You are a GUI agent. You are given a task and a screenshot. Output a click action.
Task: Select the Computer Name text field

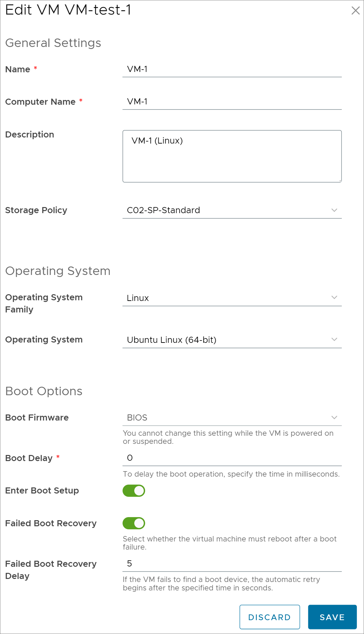[x=232, y=102]
